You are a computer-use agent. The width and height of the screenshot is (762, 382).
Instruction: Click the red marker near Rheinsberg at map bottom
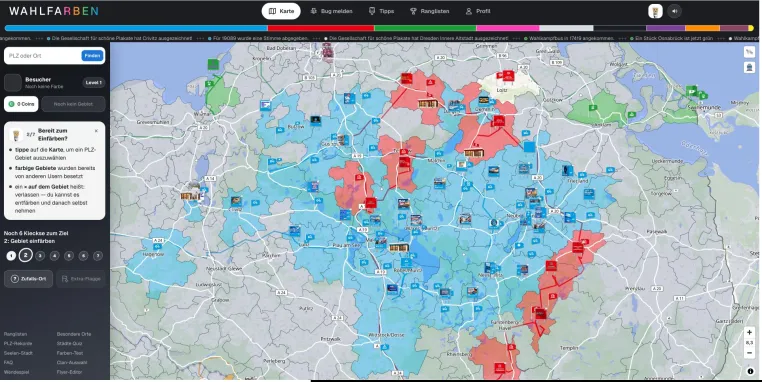[x=499, y=368]
